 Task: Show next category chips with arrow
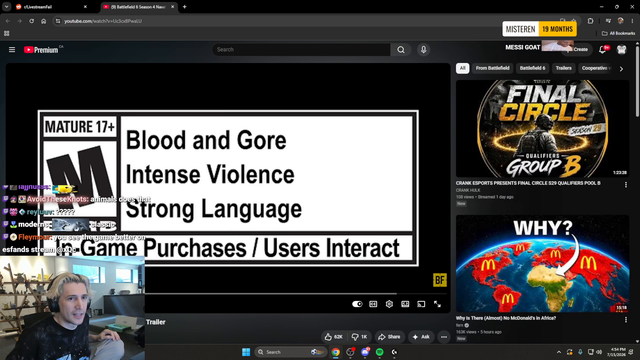pos(621,69)
